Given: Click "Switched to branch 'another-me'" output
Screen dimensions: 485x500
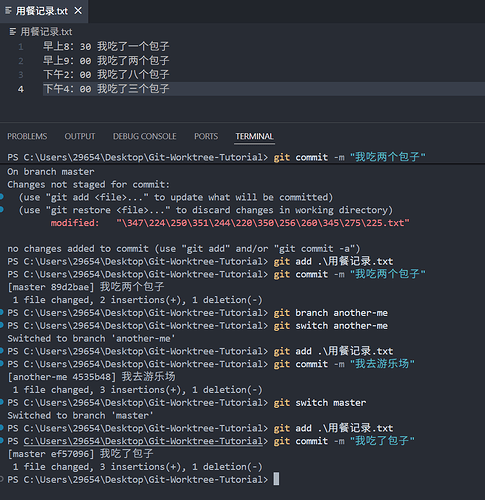Looking at the screenshot, I should pyautogui.click(x=91, y=338).
